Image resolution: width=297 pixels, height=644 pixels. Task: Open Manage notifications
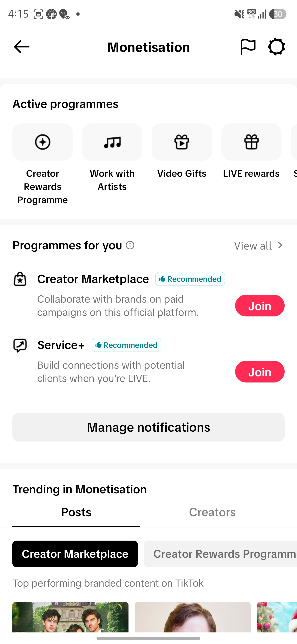[x=148, y=427]
